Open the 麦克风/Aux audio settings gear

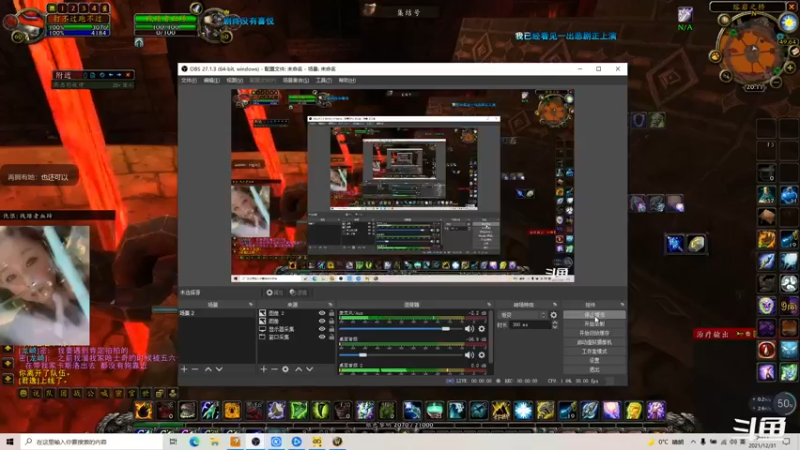click(x=481, y=329)
